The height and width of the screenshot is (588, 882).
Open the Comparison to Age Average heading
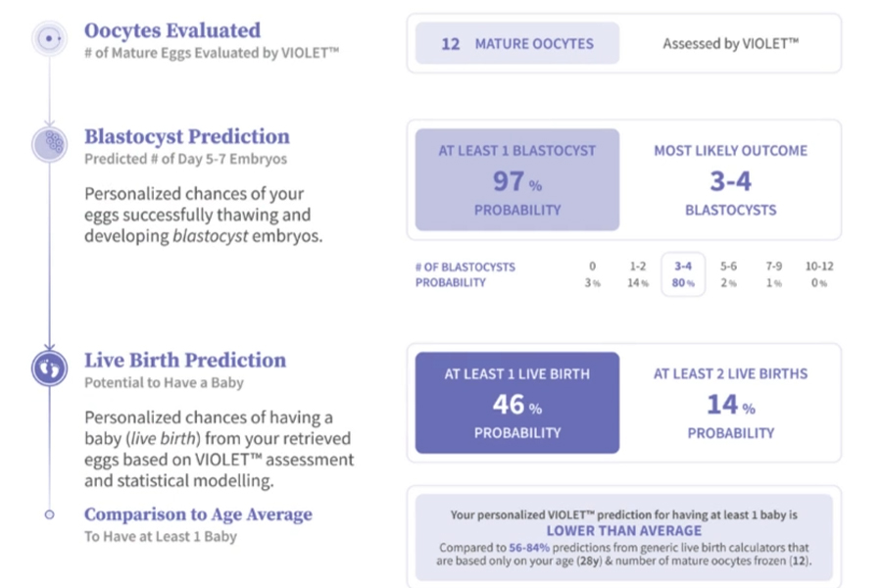point(198,514)
